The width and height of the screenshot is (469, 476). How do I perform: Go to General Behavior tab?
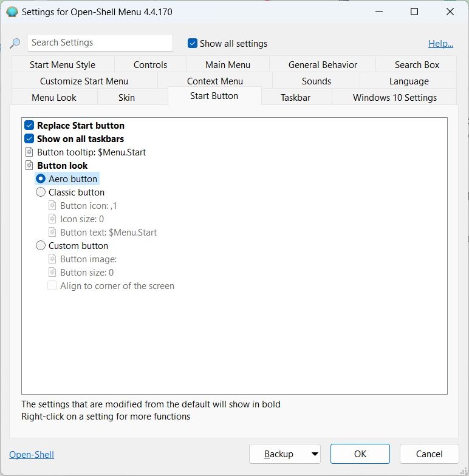coord(323,64)
